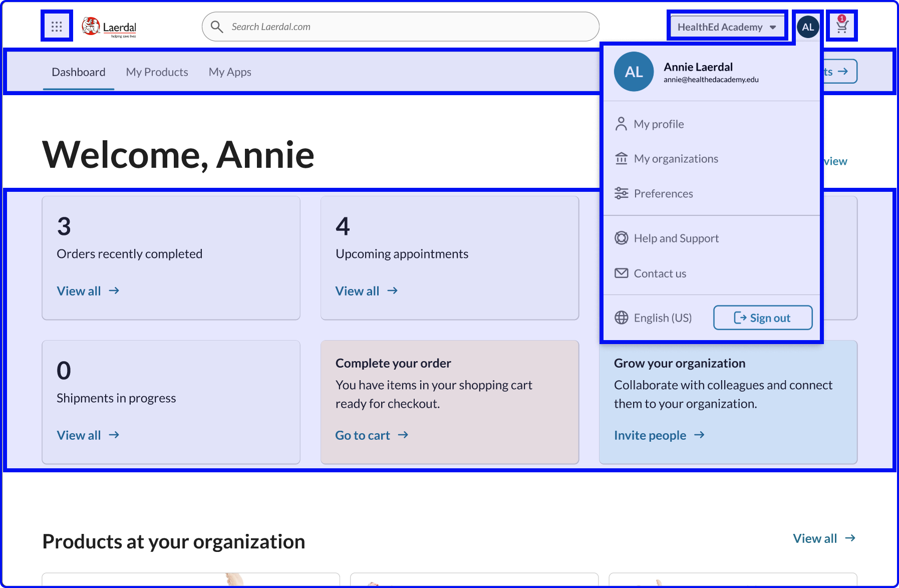
Task: View all recently completed orders
Action: coord(88,291)
